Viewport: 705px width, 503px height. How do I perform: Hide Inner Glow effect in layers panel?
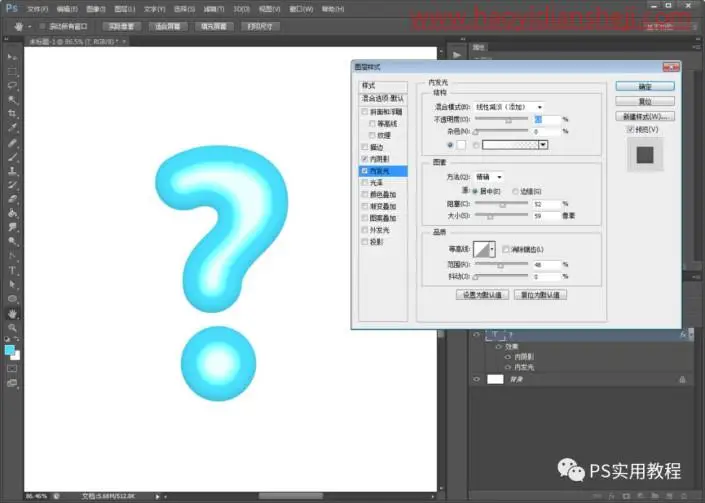click(x=508, y=367)
